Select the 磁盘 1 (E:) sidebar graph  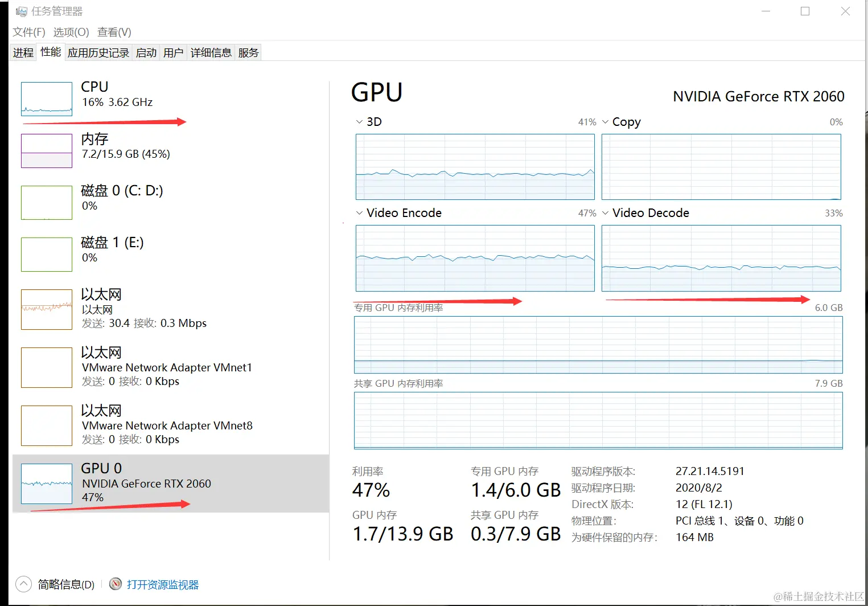[46, 255]
